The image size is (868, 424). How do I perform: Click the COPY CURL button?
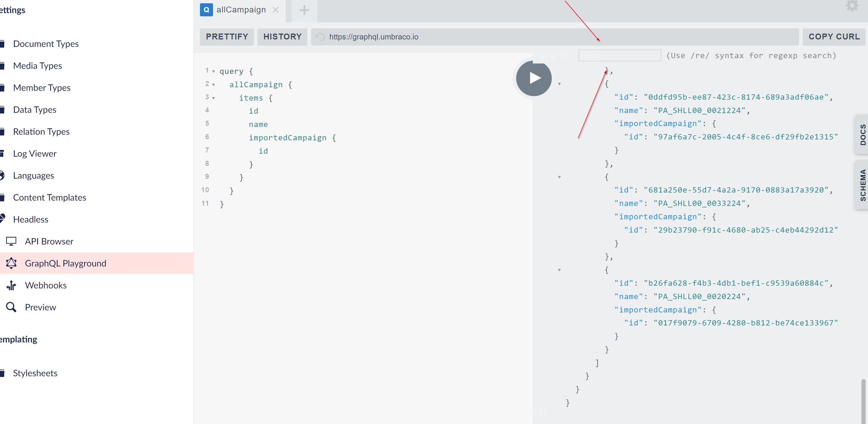click(x=834, y=36)
